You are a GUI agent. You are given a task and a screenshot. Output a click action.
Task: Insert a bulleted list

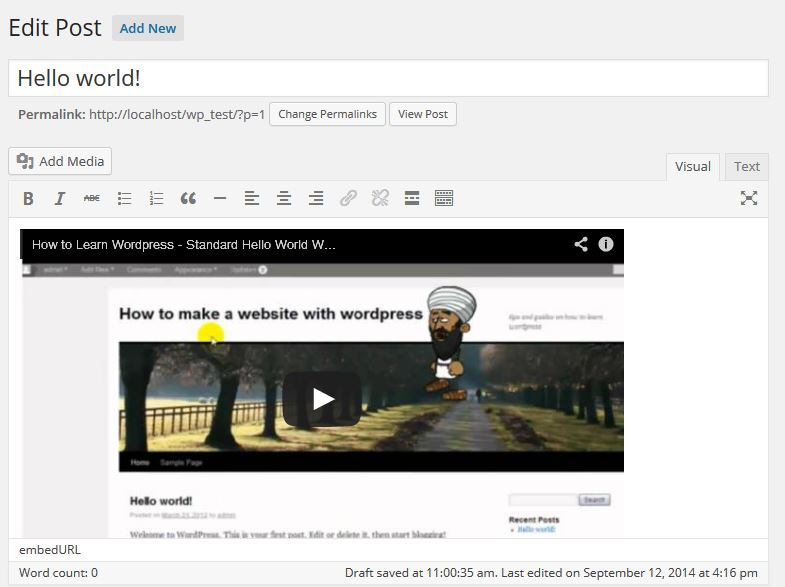[x=124, y=199]
